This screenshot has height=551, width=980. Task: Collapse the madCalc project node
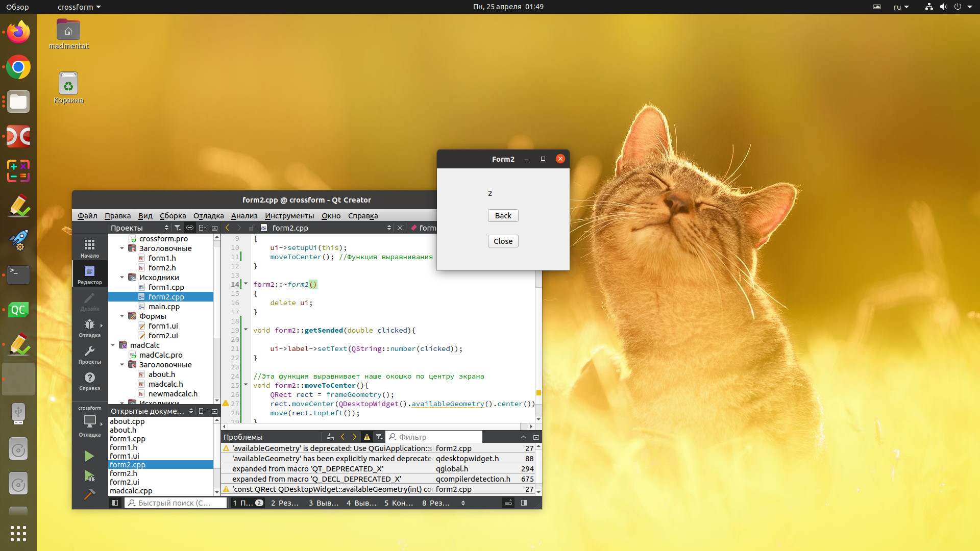coord(113,345)
